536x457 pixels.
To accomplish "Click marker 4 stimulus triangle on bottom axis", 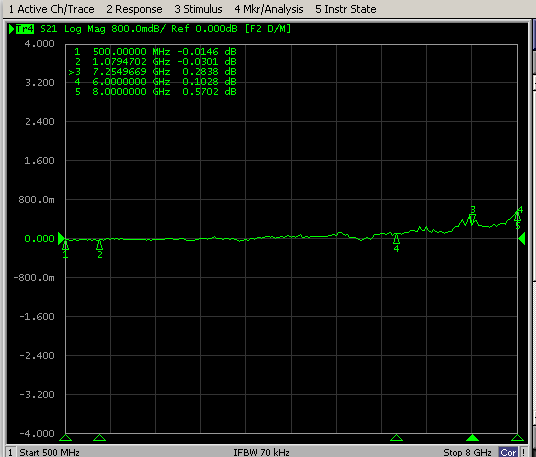I will tap(396, 438).
